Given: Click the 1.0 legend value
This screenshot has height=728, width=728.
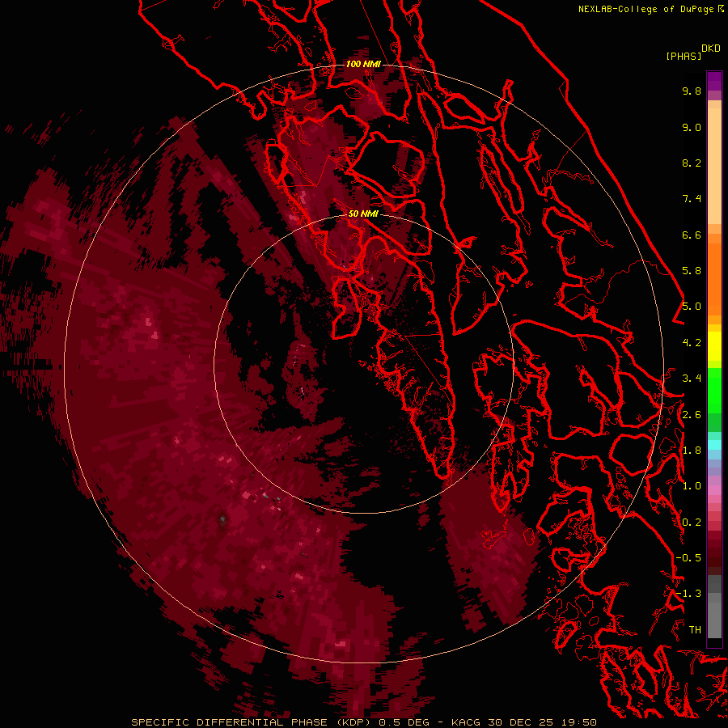Looking at the screenshot, I should (x=692, y=486).
